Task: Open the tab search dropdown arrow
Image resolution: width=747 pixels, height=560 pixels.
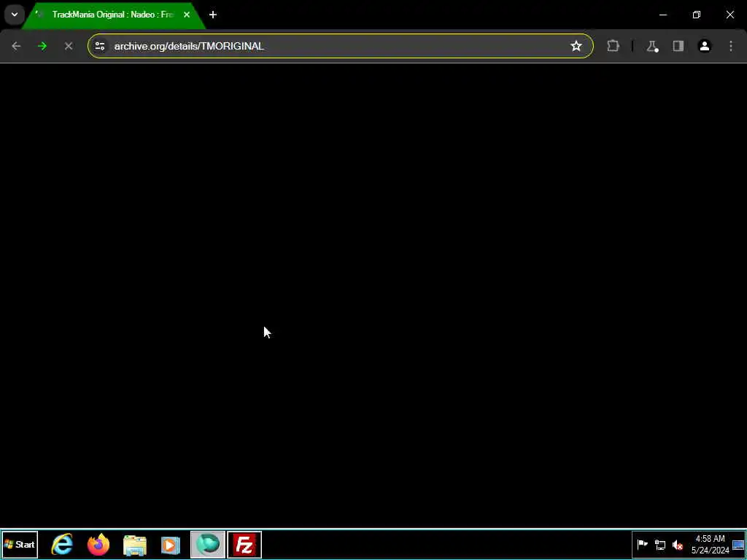Action: (x=15, y=15)
